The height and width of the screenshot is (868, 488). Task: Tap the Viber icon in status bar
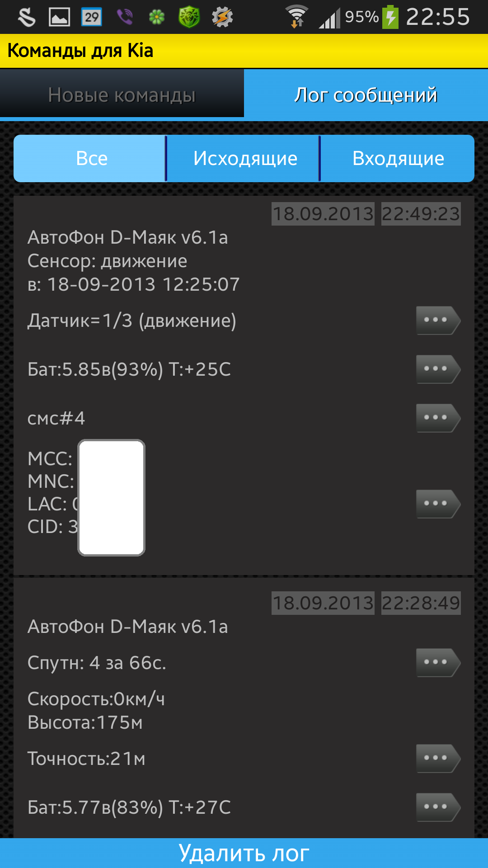(x=125, y=17)
